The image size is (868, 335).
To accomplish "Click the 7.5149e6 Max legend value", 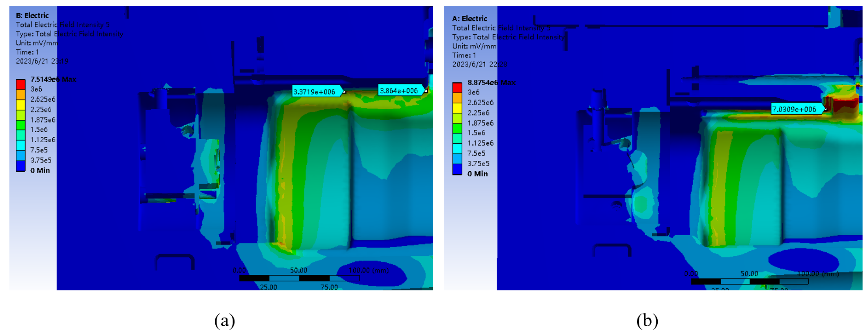I will (x=53, y=79).
